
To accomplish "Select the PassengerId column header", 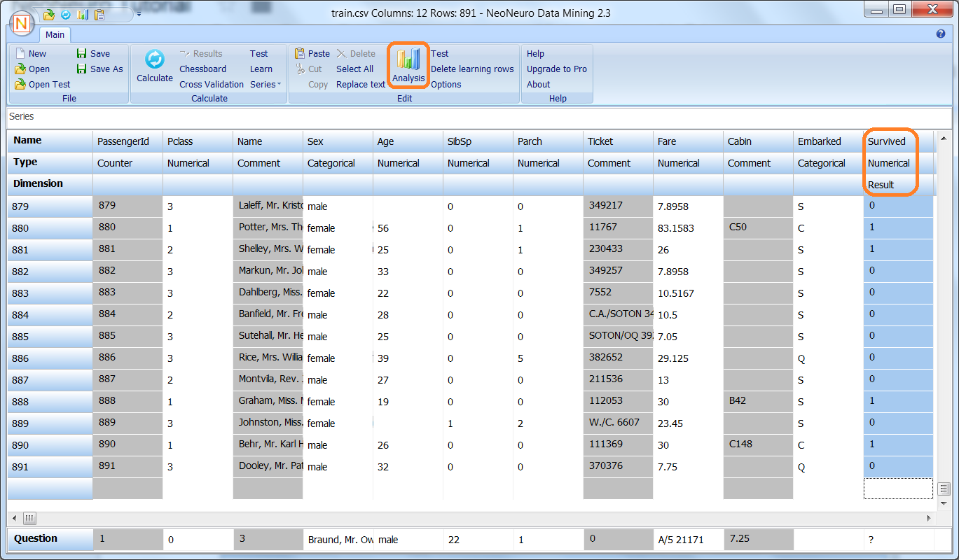I will point(127,141).
